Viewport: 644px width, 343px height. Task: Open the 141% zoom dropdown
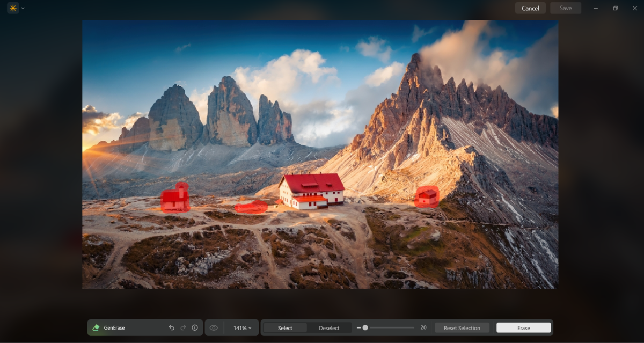tap(243, 327)
